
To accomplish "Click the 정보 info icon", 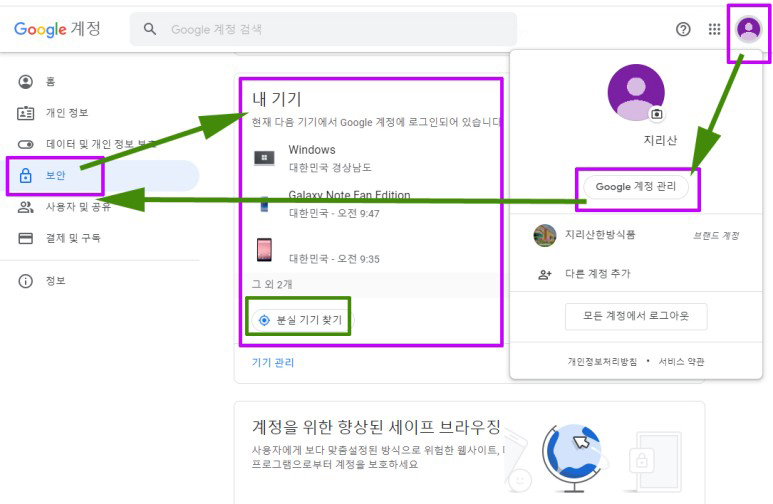I will coord(26,281).
